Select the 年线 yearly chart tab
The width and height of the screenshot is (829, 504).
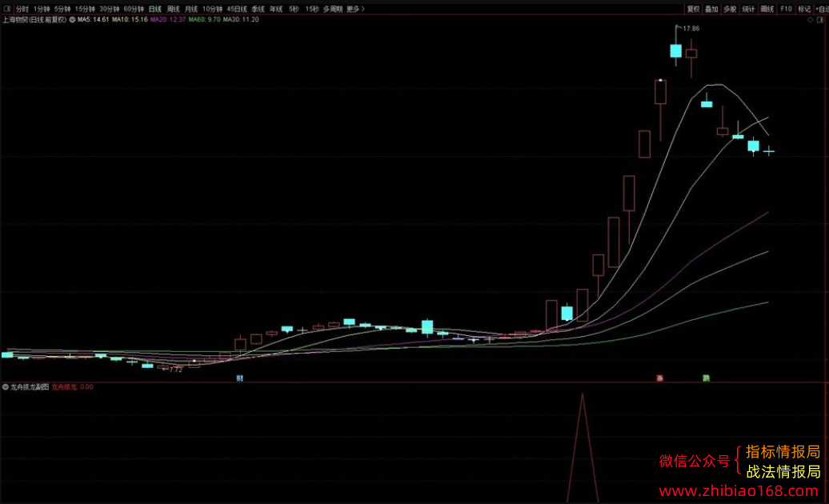pyautogui.click(x=276, y=9)
